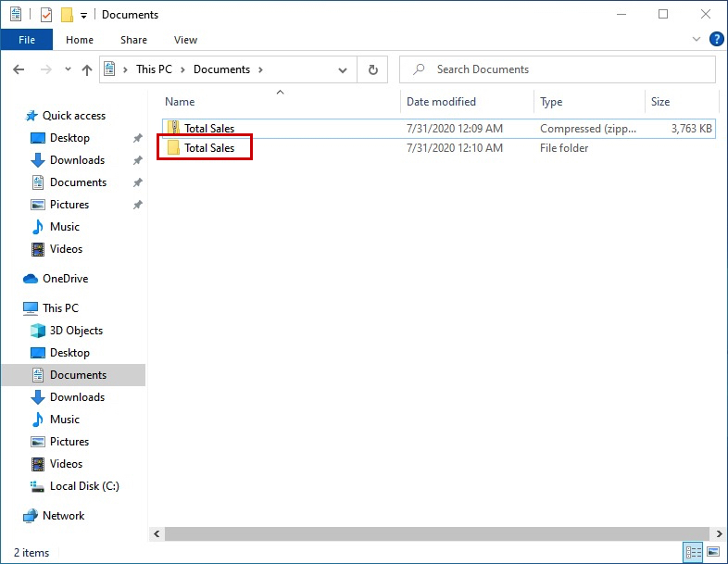
Task: Open Pictures under This PC
Action: (x=69, y=442)
